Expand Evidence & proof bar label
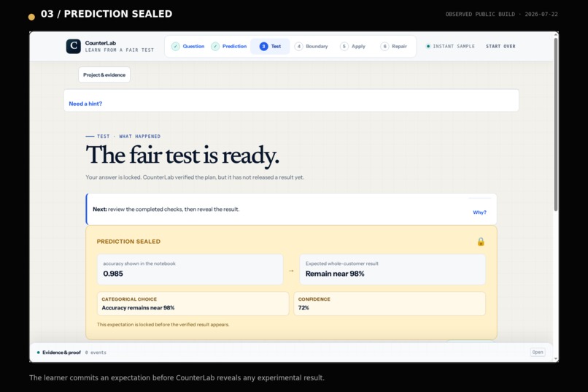 (x=61, y=353)
